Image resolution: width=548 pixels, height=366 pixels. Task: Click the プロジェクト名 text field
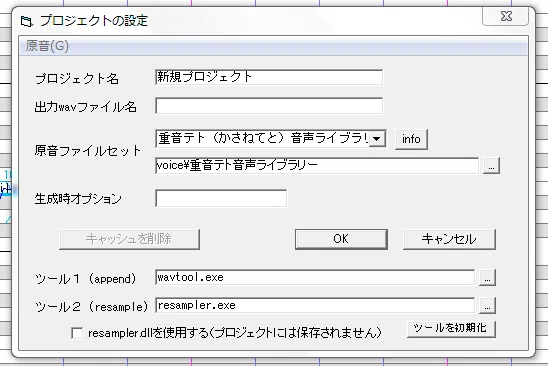click(x=269, y=77)
